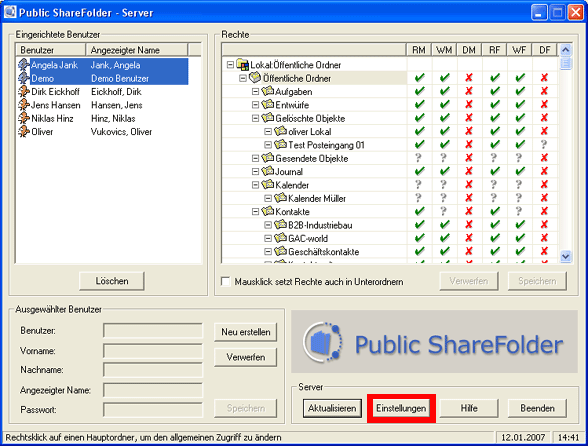Click the Public ShareFolder title bar icon
The height and width of the screenshot is (446, 588).
click(10, 12)
